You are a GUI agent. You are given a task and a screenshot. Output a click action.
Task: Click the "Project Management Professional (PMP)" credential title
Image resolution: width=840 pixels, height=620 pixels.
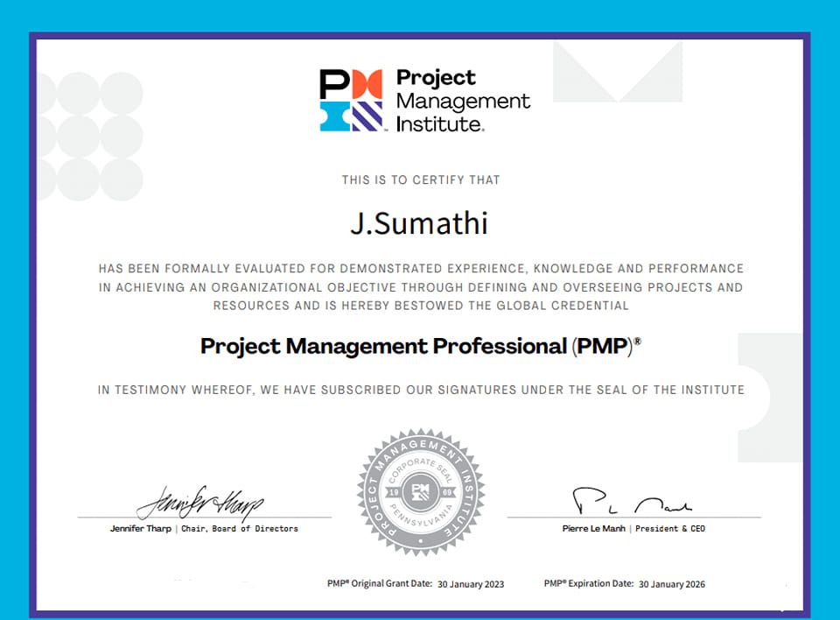click(x=421, y=347)
